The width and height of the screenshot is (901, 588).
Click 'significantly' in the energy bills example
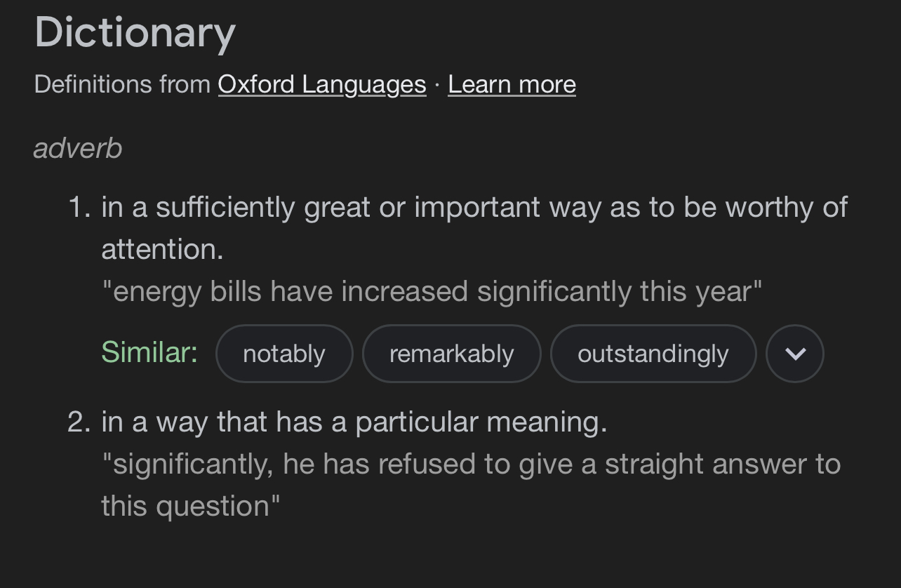tap(554, 291)
